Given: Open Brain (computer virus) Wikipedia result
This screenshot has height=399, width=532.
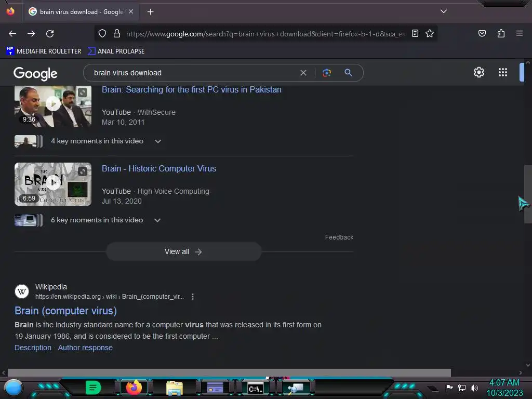Looking at the screenshot, I should click(x=66, y=311).
